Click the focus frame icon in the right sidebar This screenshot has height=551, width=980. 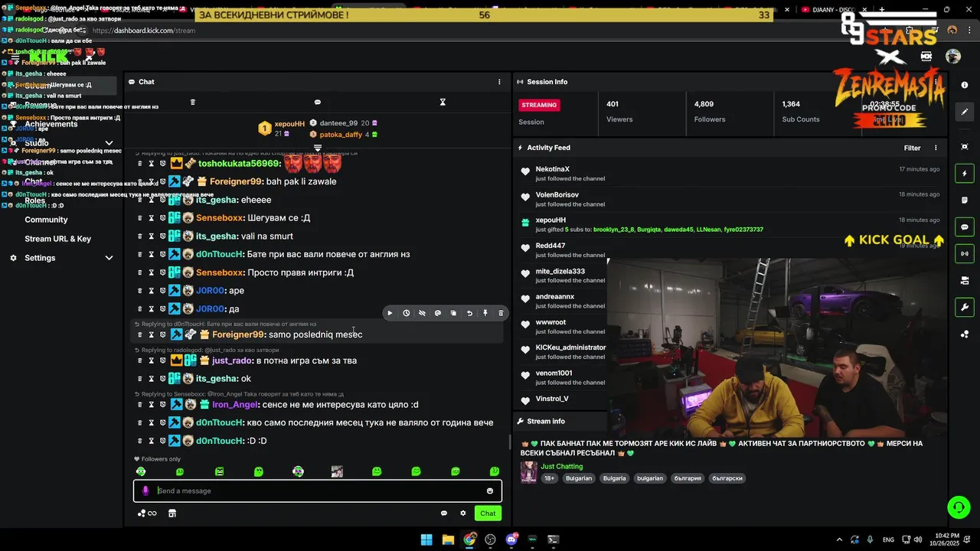[965, 147]
